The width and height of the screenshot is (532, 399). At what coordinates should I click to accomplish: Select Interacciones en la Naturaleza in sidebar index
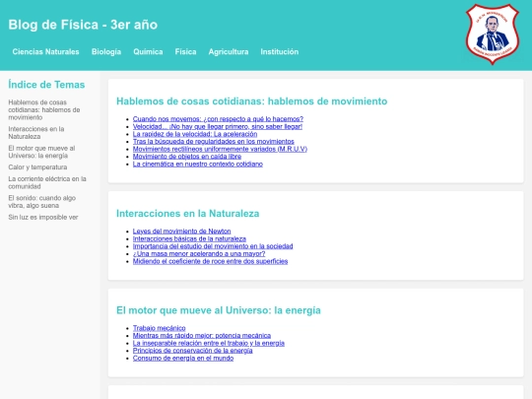click(x=36, y=133)
